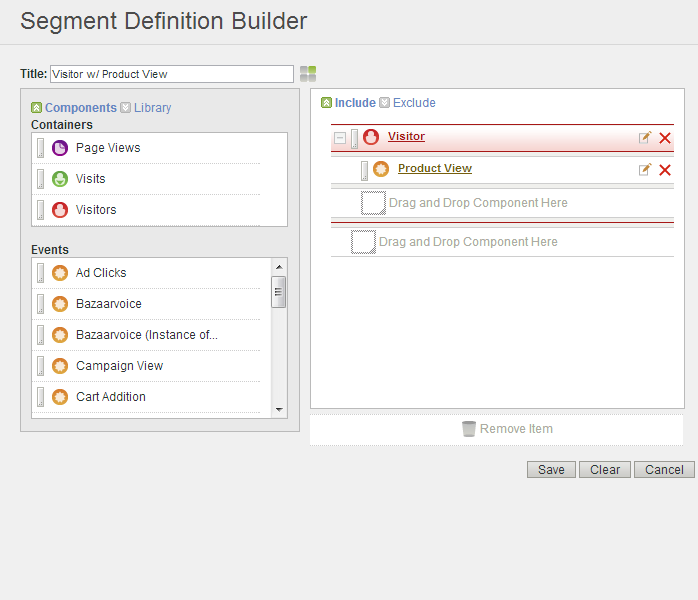698x600 pixels.
Task: Click the orange Product View icon in canvas
Action: (381, 169)
